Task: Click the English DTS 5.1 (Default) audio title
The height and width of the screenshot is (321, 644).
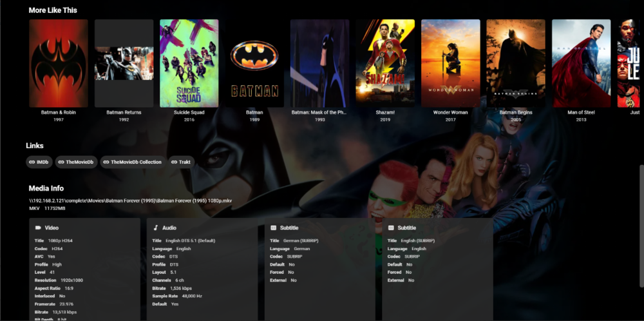Action: 190,240
